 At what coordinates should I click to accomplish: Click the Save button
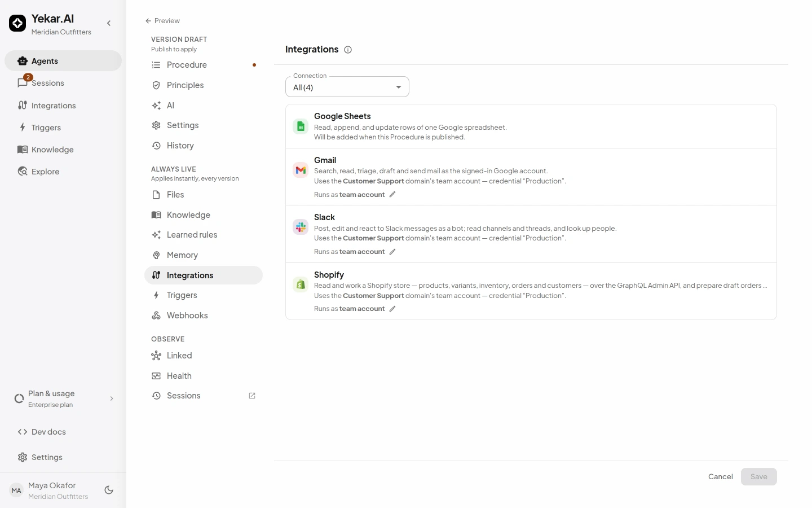click(x=759, y=477)
